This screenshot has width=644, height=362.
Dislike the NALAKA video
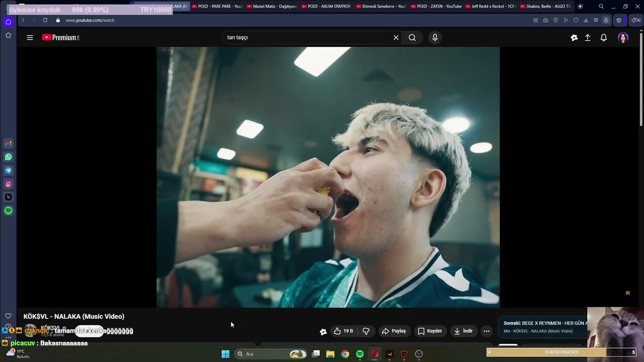pyautogui.click(x=366, y=331)
